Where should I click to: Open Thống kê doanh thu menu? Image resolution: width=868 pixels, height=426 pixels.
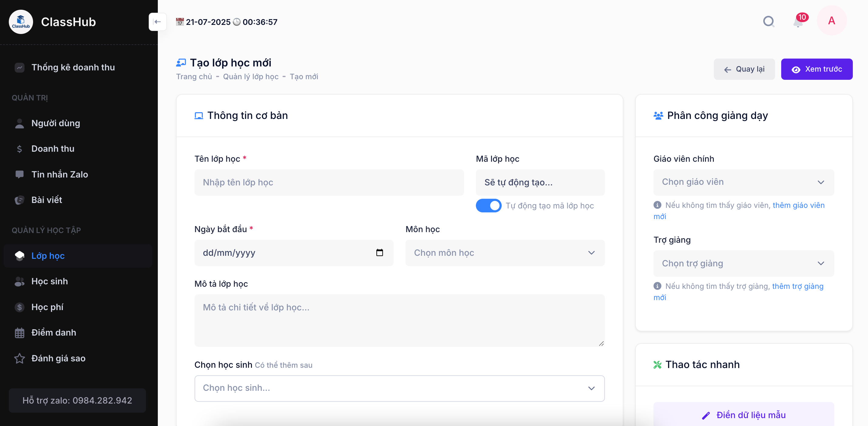pyautogui.click(x=78, y=67)
